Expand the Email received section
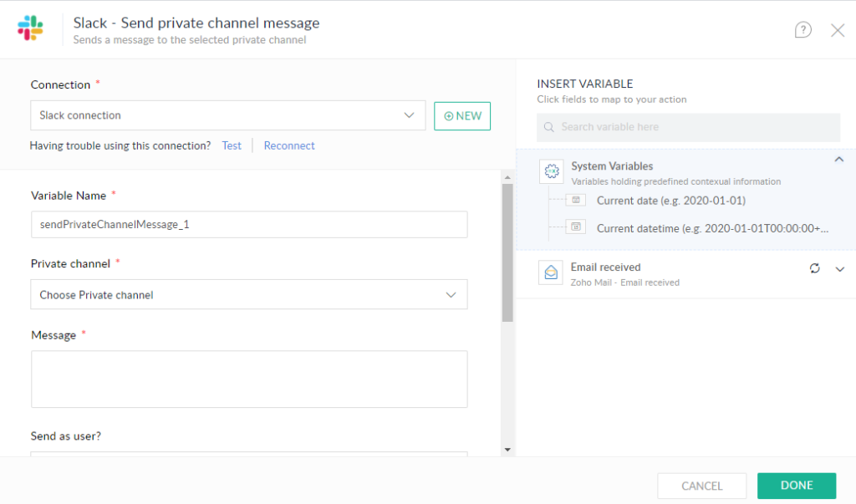856x504 pixels. click(x=839, y=269)
